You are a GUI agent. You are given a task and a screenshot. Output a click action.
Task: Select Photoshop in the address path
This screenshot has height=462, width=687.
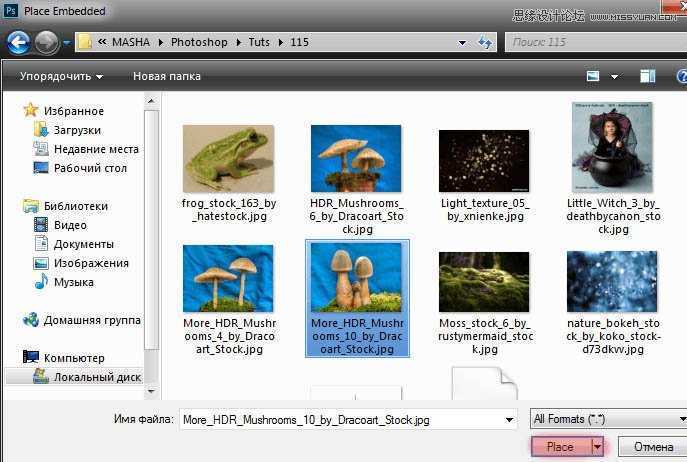[x=199, y=42]
